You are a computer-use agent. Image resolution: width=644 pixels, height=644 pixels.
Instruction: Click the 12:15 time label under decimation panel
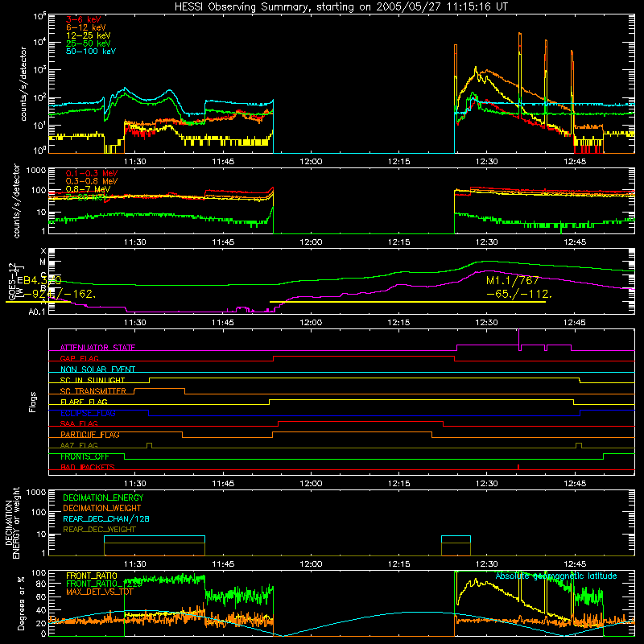click(398, 564)
